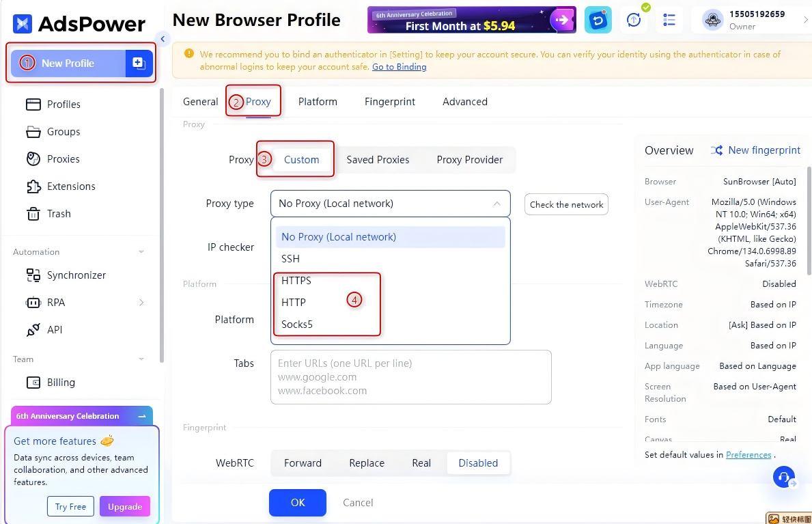This screenshot has height=524, width=812.
Task: Click the Tabs URL input field
Action: coord(410,377)
